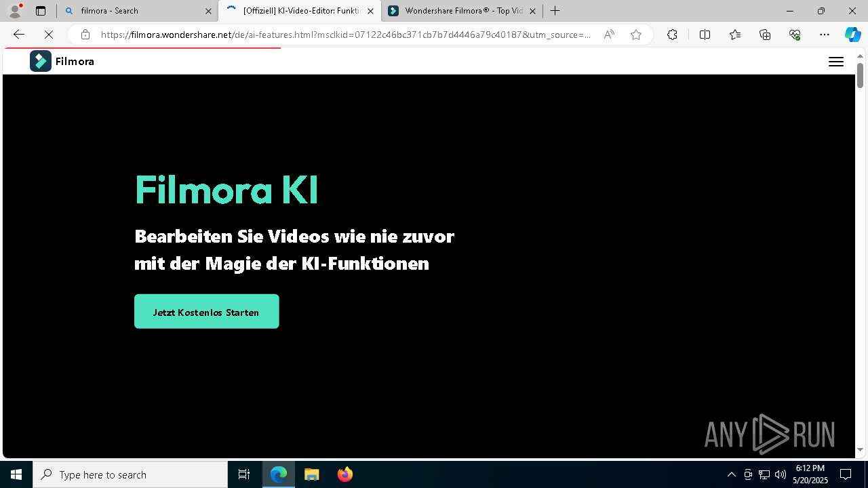Enable split screen view
868x488 pixels.
[705, 35]
